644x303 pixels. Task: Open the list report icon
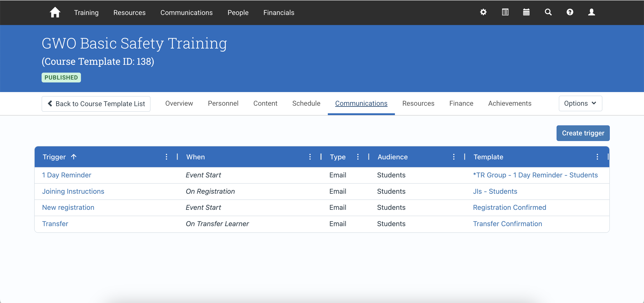click(x=505, y=12)
